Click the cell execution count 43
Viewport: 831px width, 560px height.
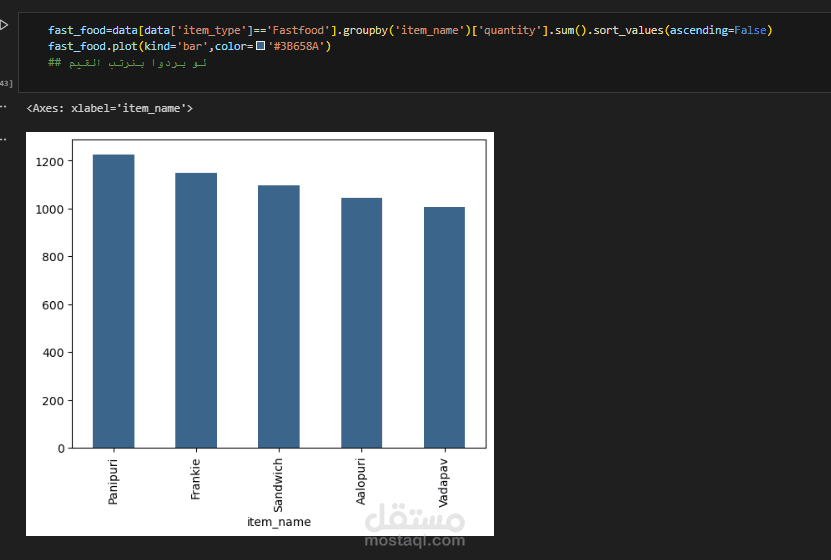click(x=6, y=83)
